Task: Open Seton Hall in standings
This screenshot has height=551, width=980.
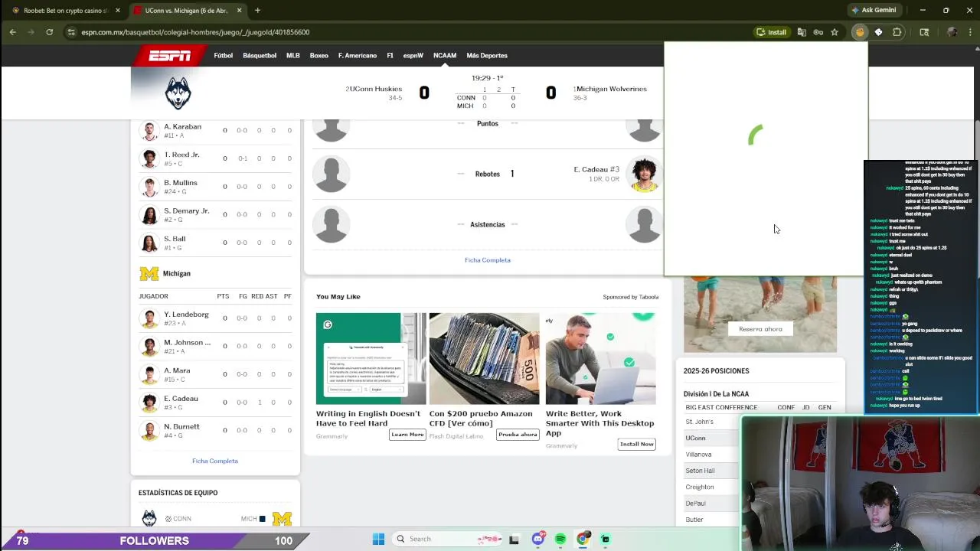Action: 700,471
